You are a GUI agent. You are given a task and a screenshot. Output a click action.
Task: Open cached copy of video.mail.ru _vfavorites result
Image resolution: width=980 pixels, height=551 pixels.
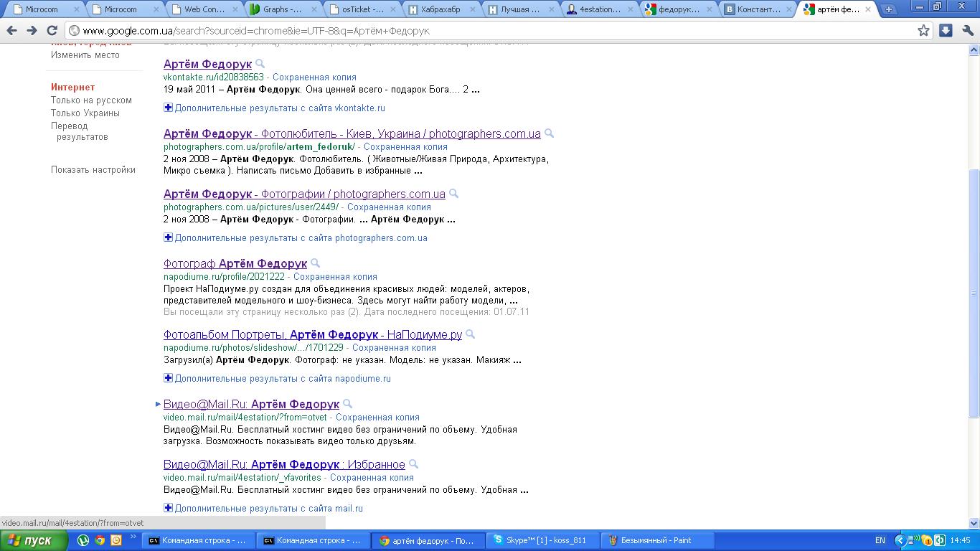pyautogui.click(x=372, y=477)
